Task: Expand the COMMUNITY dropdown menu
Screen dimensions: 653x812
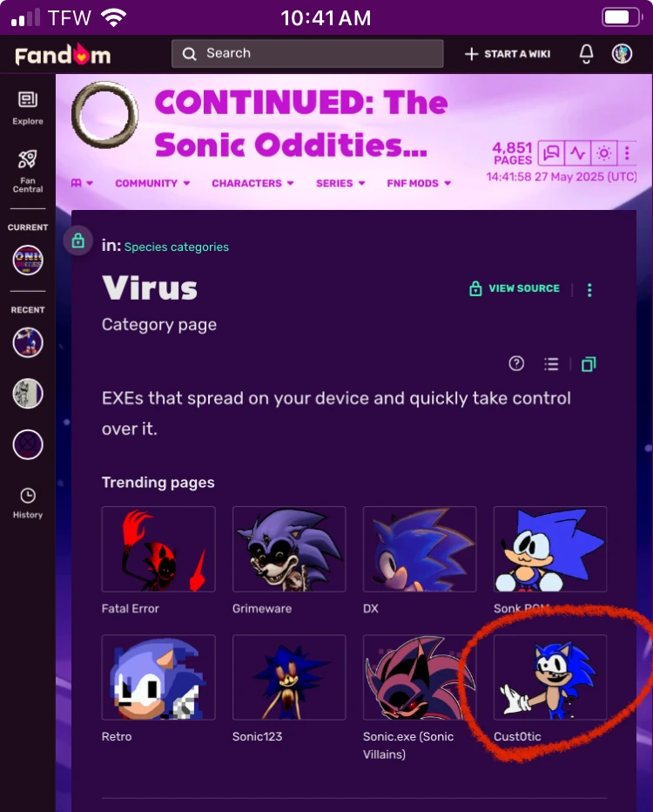Action: (152, 183)
